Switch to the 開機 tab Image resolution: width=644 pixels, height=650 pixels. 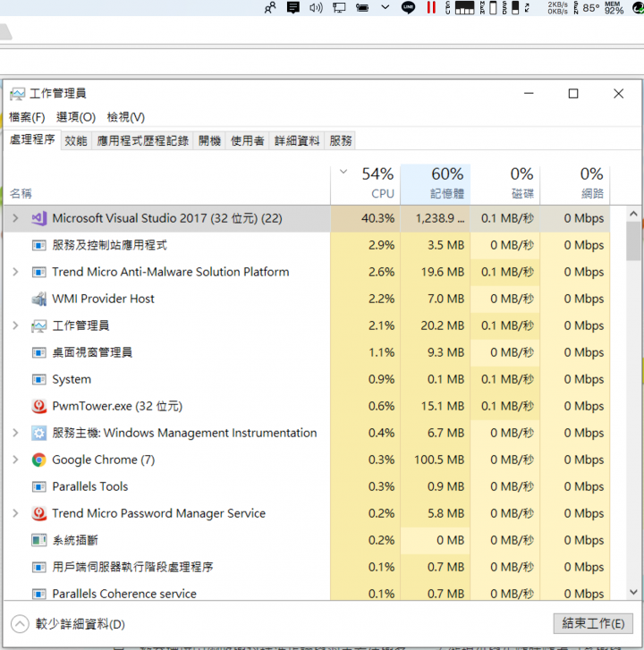(x=209, y=141)
